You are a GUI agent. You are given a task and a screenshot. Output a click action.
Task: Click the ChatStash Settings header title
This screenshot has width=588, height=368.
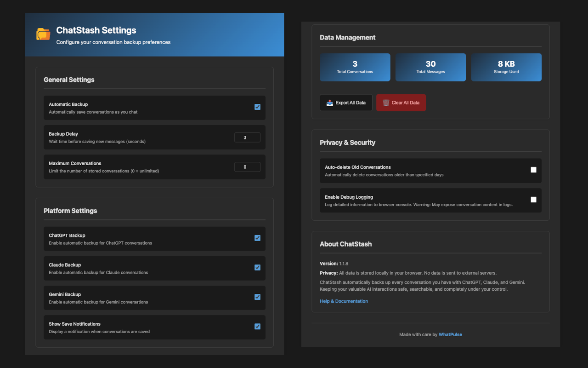click(x=96, y=30)
